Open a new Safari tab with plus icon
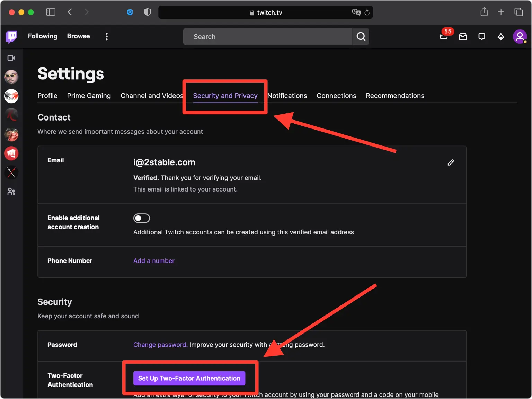 point(501,12)
